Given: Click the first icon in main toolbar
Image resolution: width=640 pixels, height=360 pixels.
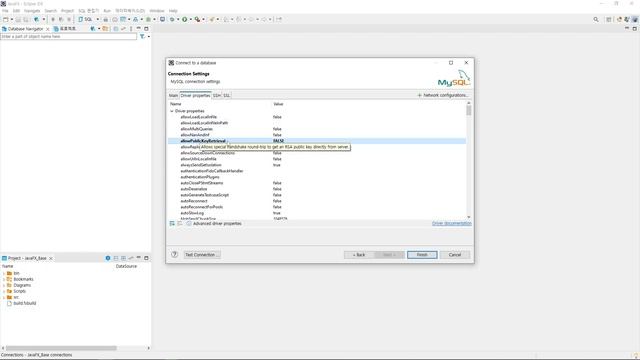Looking at the screenshot, I should coord(6,19).
